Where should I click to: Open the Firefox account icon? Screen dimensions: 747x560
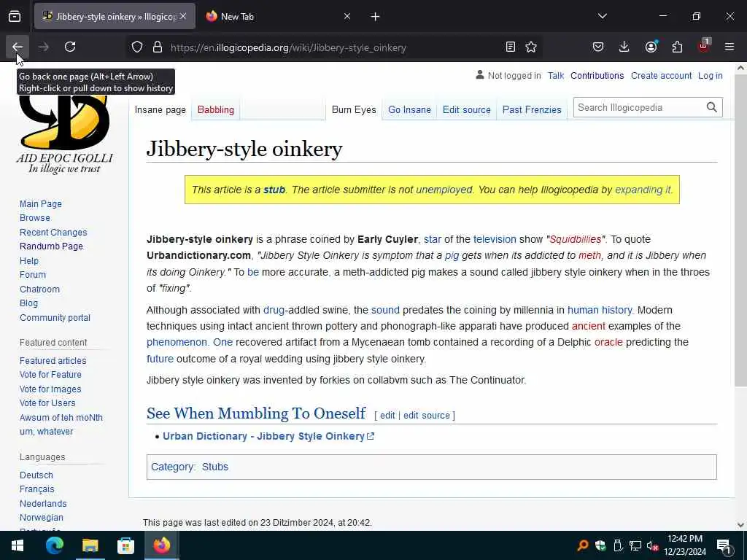[651, 47]
